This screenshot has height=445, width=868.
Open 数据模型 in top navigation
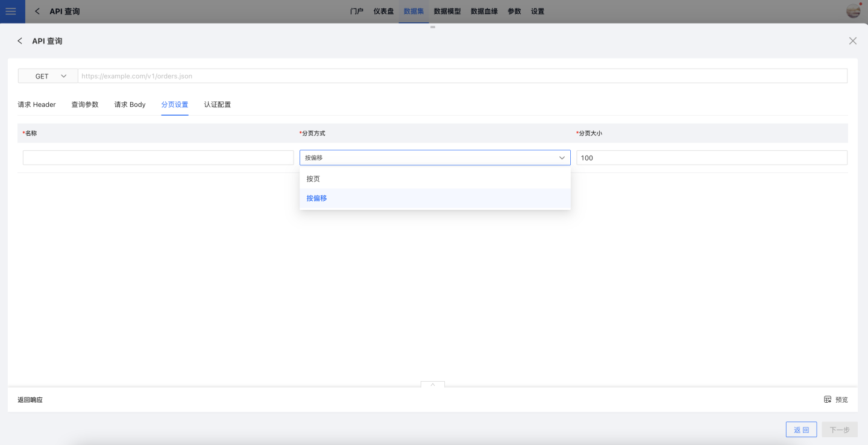tap(447, 11)
